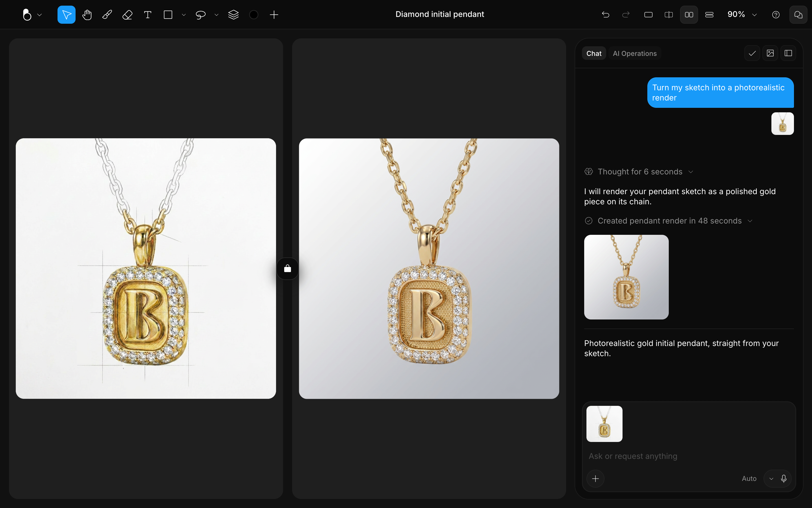Click the 'Diamond initial pendant' document title

point(440,14)
